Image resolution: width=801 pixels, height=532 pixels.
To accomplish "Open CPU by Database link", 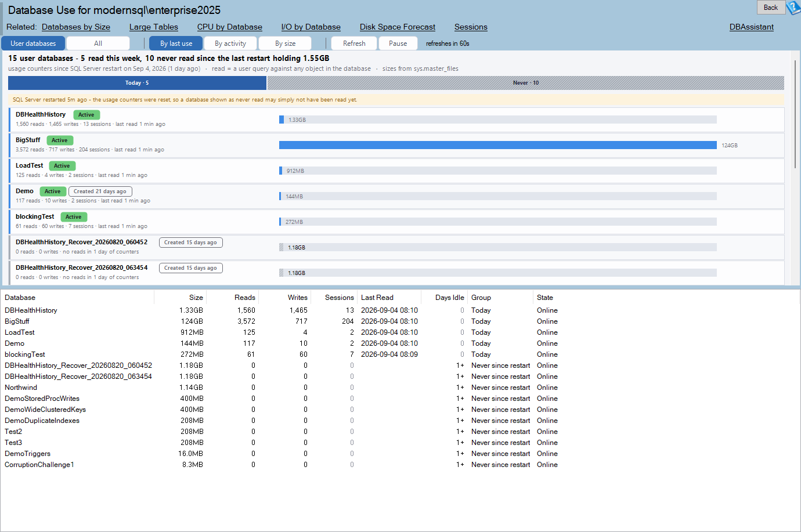I will (x=230, y=27).
